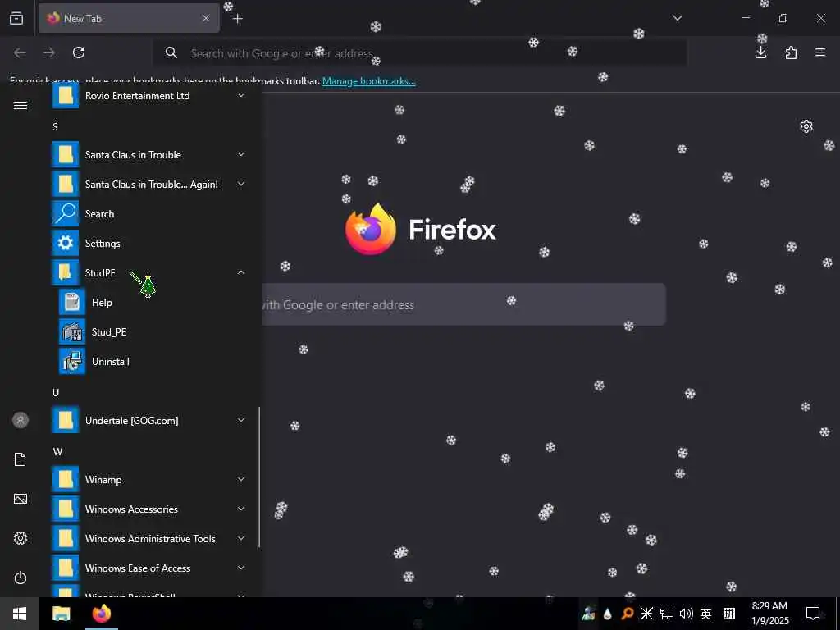Screen dimensions: 840x630
Task: Click the volume speaker tray icon
Action: pos(687,614)
